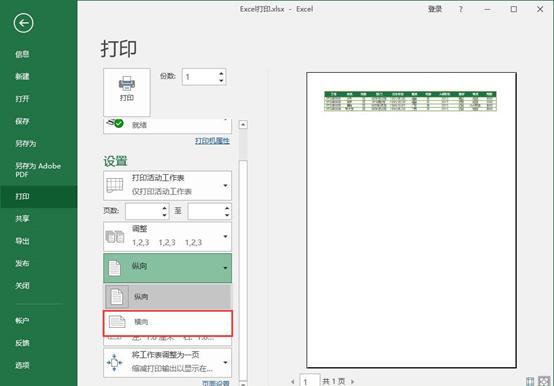Select 保存 (Save) in sidebar
The width and height of the screenshot is (554, 386).
coord(22,121)
